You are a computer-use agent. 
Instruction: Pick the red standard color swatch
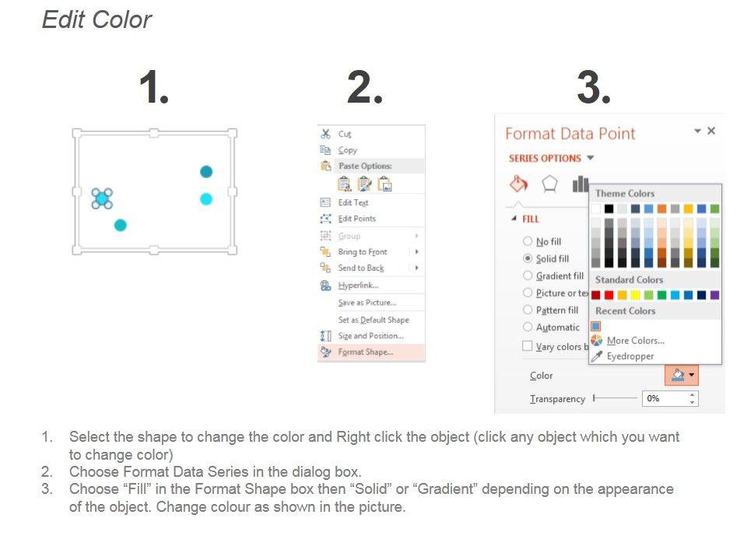(x=609, y=296)
